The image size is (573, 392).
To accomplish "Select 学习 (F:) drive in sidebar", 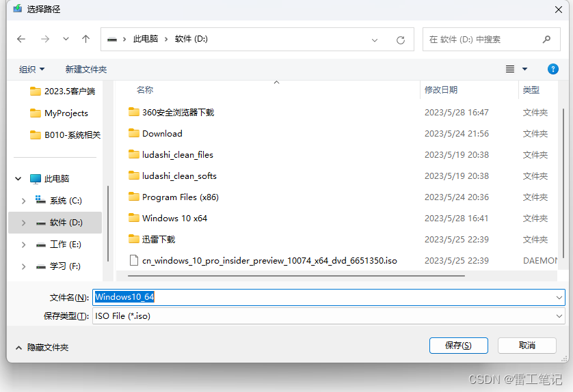I will point(58,266).
